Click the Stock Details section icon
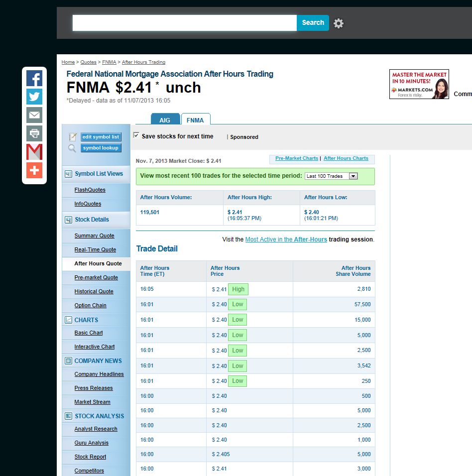The height and width of the screenshot is (476, 472). coord(68,220)
